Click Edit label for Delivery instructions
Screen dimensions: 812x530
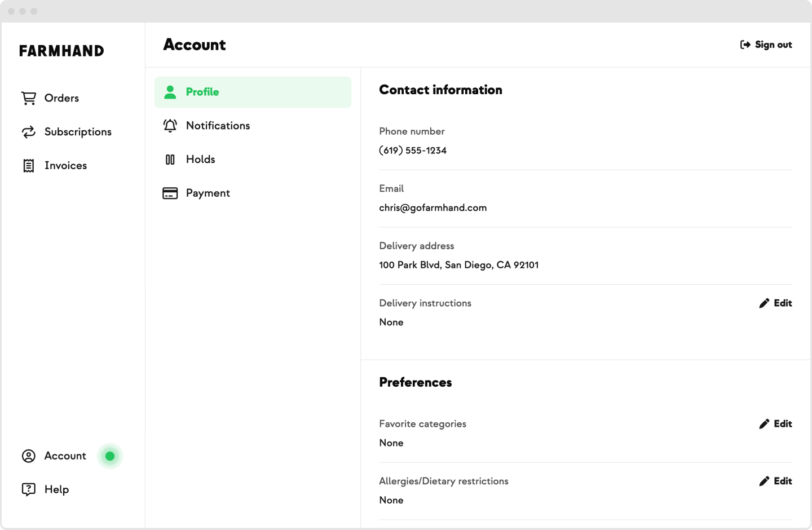click(x=783, y=303)
